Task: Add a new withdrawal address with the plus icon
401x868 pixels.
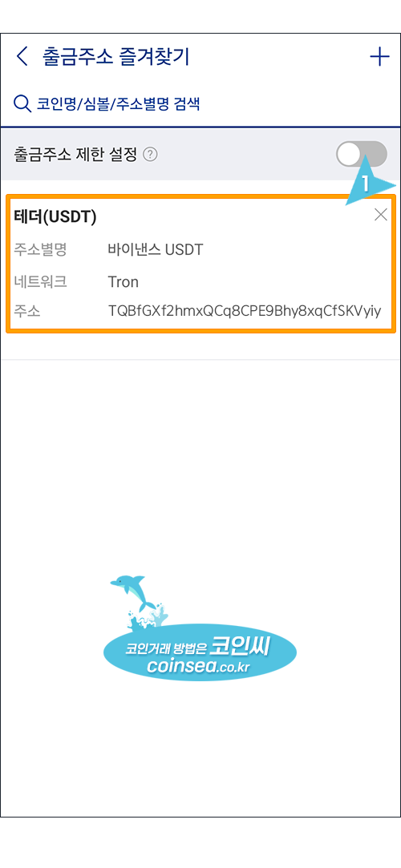Action: pyautogui.click(x=379, y=57)
